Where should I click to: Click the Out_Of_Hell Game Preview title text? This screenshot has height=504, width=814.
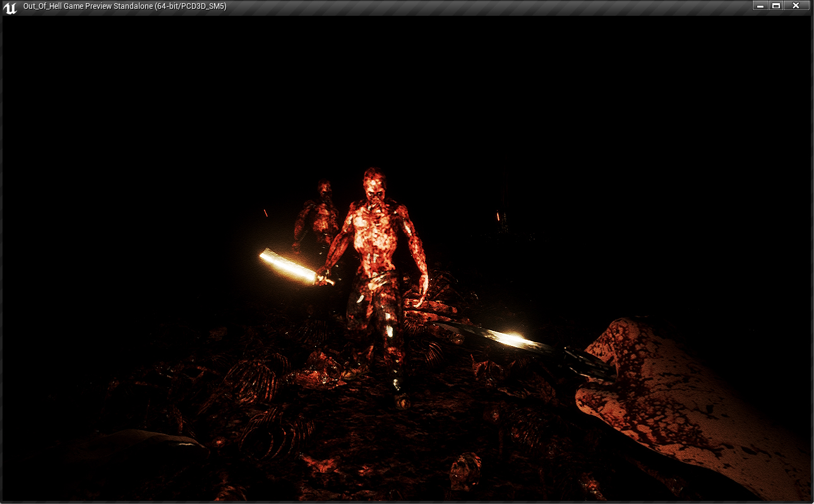[x=124, y=6]
